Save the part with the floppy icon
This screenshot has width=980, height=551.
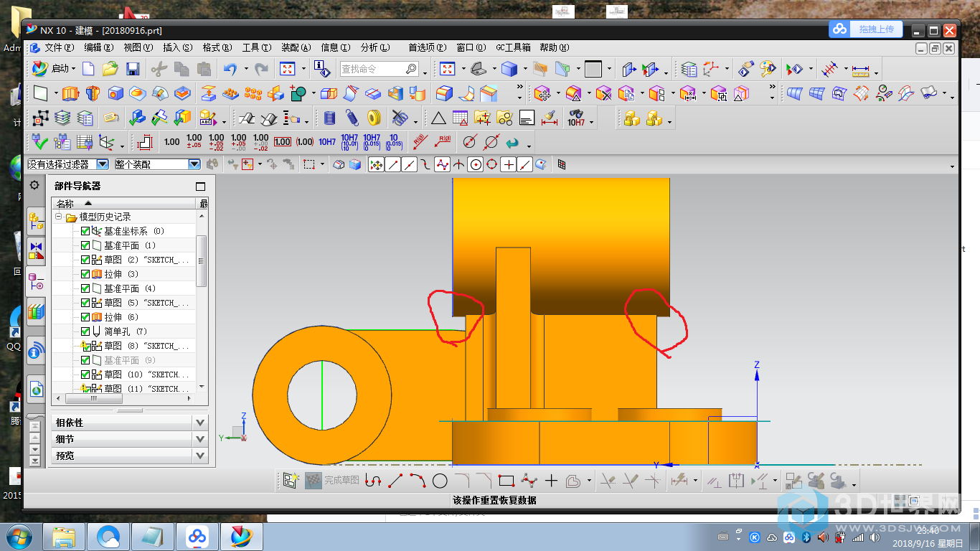(132, 69)
